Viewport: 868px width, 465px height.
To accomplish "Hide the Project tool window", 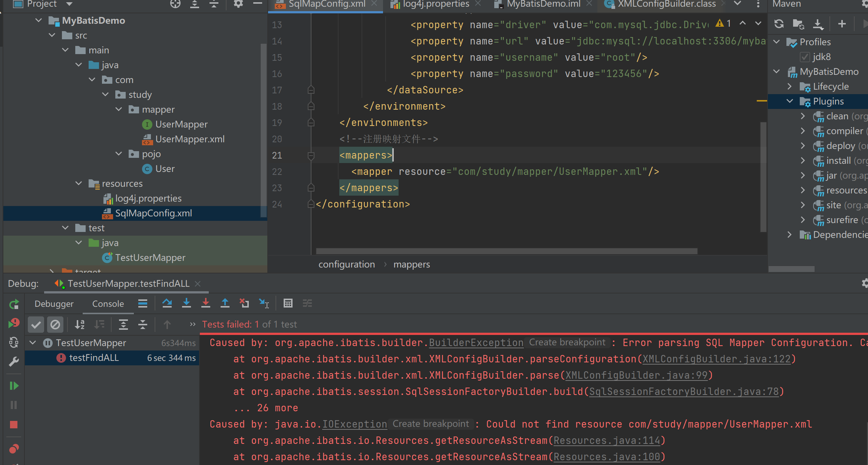I will (258, 3).
